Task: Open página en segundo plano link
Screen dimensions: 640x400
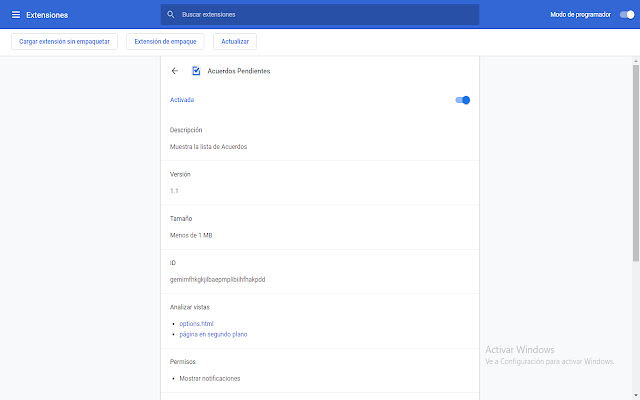Action: pyautogui.click(x=213, y=334)
